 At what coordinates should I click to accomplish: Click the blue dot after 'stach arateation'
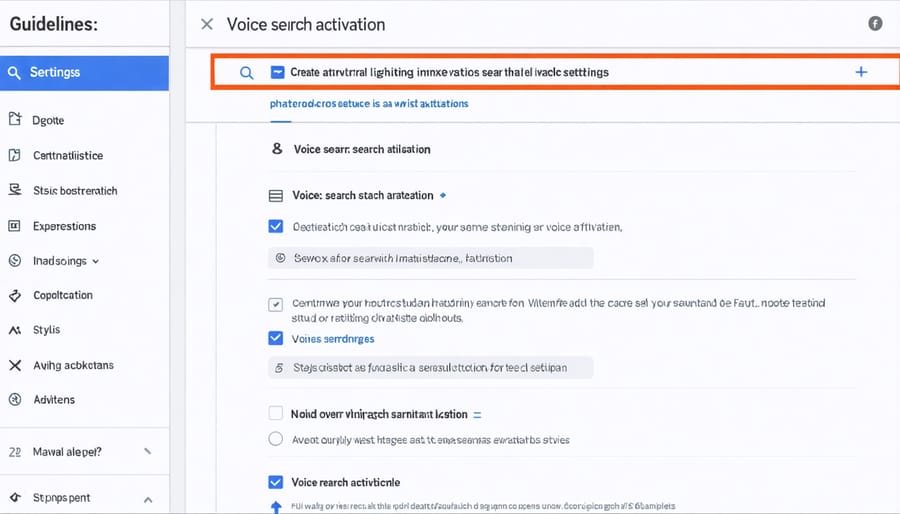pyautogui.click(x=443, y=195)
